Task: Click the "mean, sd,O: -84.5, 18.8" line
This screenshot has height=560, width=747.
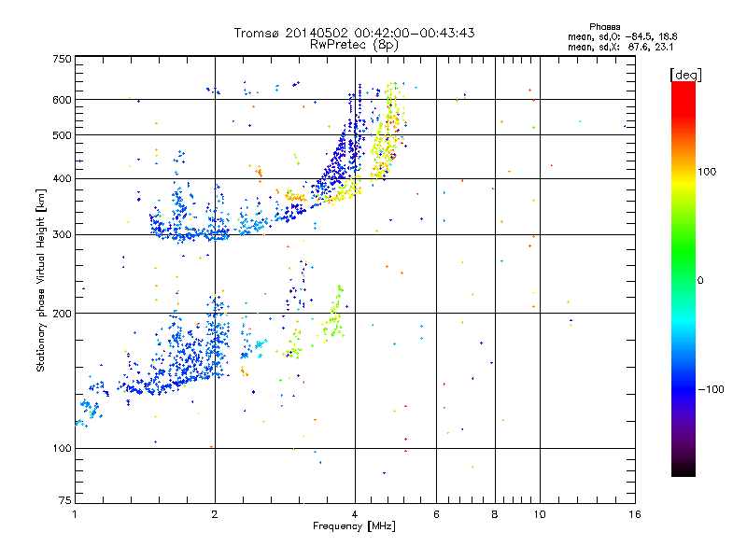Action: pos(623,37)
